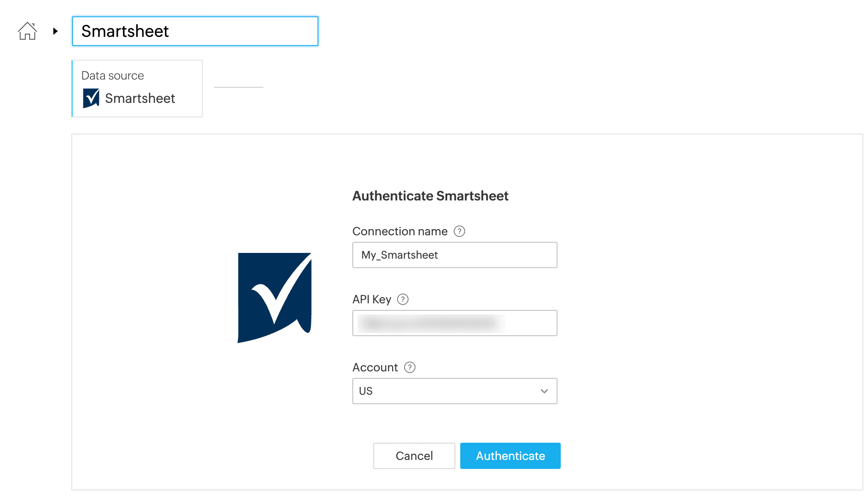Click the breadcrumb arrow next to home
This screenshot has width=868, height=496.
coord(55,31)
